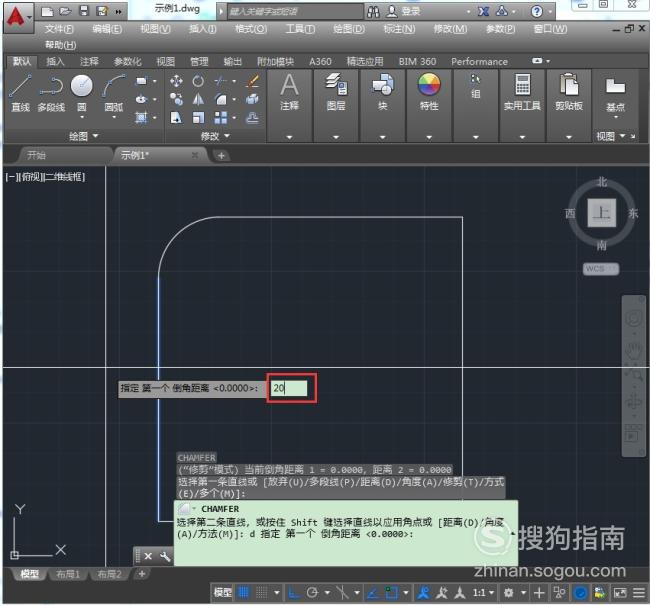Viewport: 650px width, 605px height.
Task: Toggle polar tracking in status bar
Action: click(x=312, y=593)
